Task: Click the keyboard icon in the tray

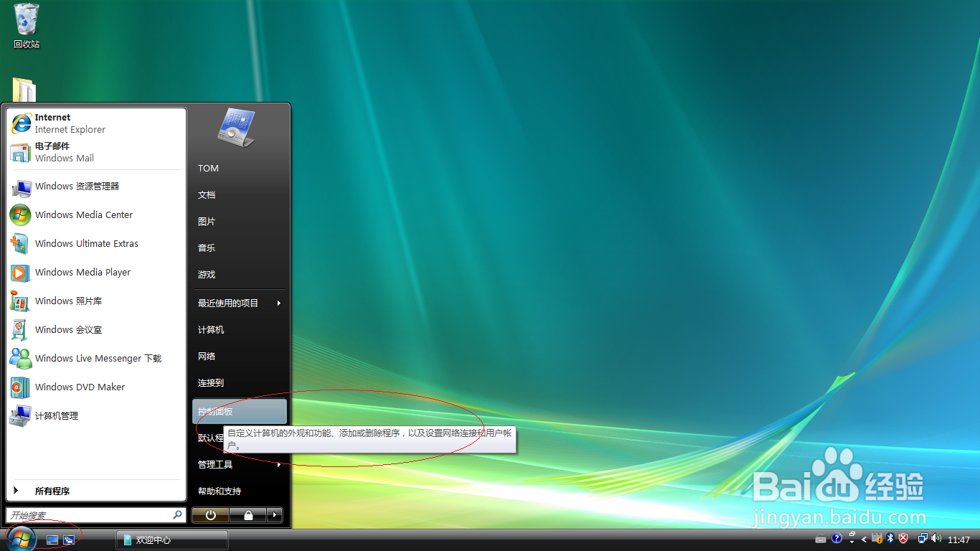Action: (821, 540)
